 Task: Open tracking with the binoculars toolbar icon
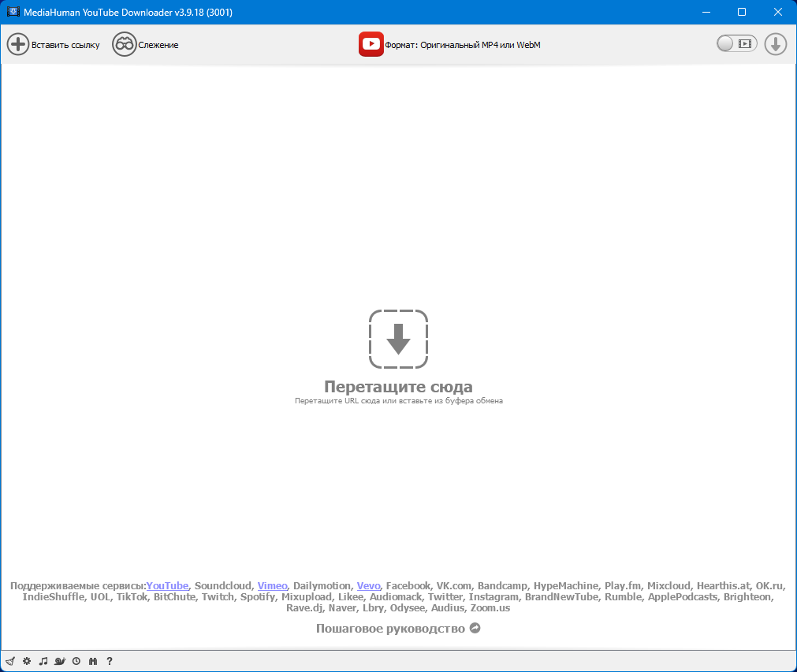point(124,45)
